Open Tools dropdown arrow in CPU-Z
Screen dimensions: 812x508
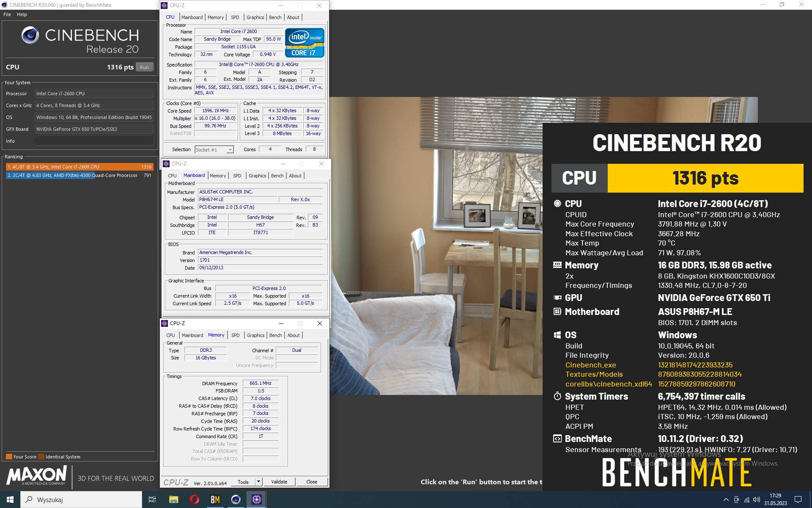259,482
